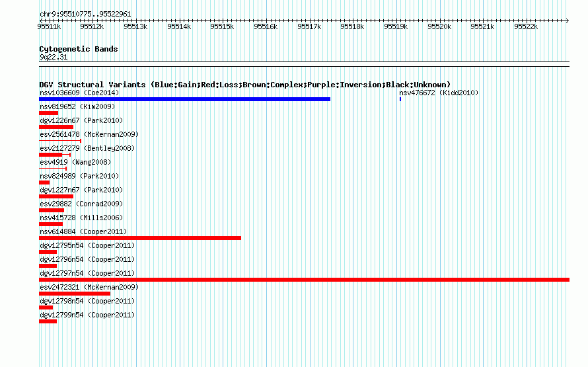588x367 pixels.
Task: Click the chr9:95510775..95522961 coordinates
Action: click(85, 15)
